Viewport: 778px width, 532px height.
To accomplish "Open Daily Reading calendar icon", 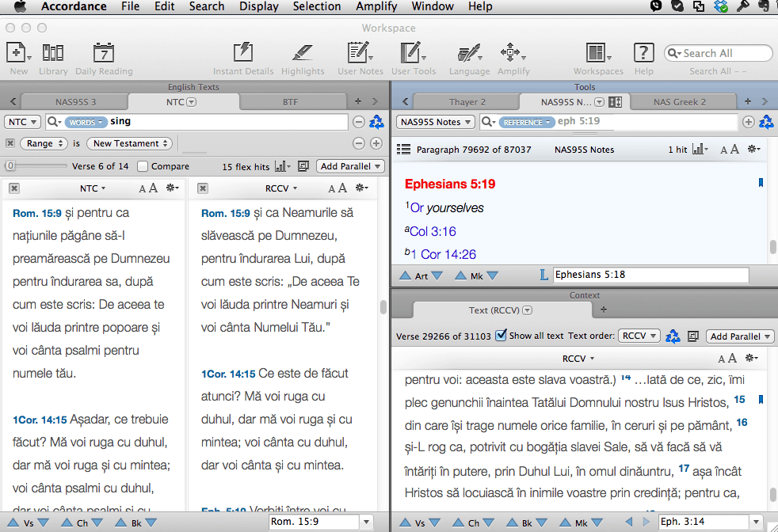I will (104, 52).
